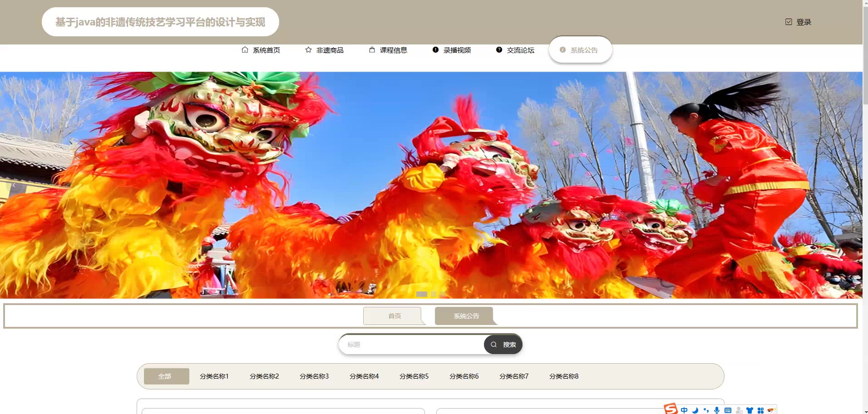Screen dimensions: 868x414
Task: Toggle the punctuation mode icon
Action: [706, 410]
